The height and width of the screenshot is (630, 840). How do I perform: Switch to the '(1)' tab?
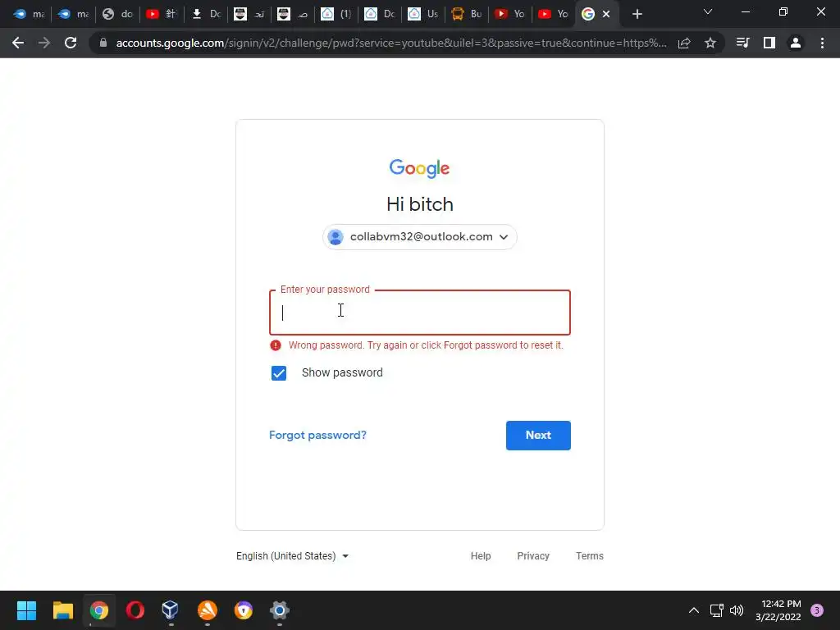click(336, 14)
